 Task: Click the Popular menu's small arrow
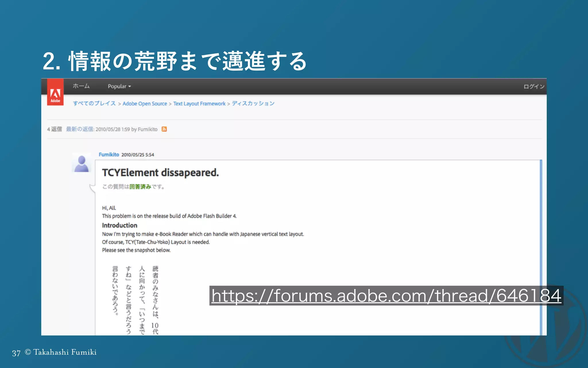129,87
